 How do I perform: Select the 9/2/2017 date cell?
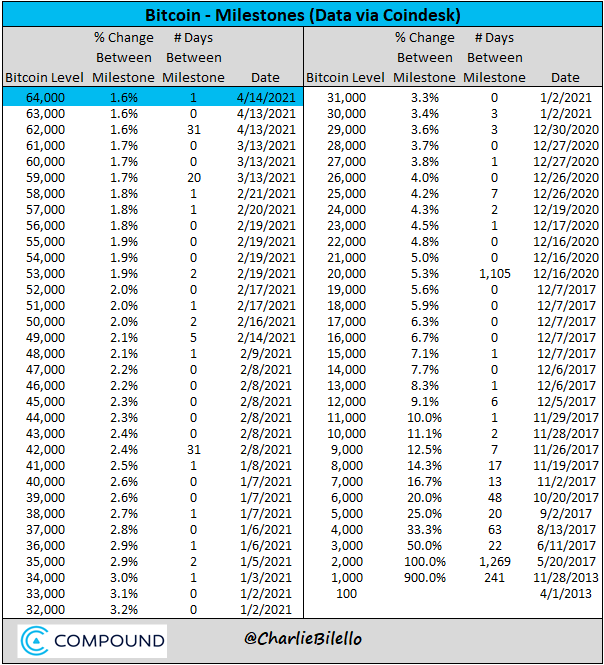(x=566, y=514)
